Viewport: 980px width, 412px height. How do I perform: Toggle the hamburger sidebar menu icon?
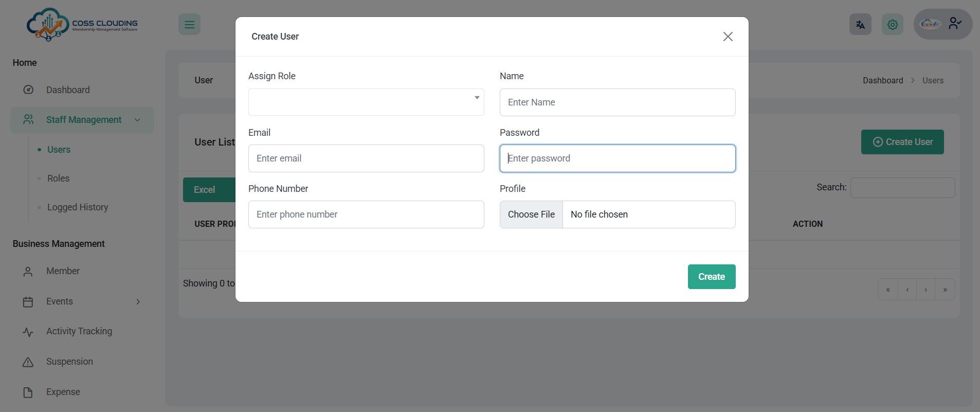pyautogui.click(x=189, y=24)
